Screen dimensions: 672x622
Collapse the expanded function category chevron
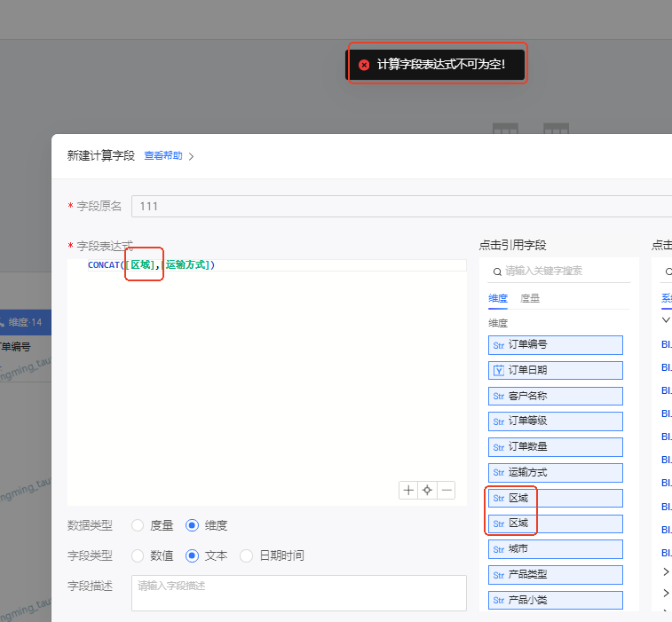(x=666, y=319)
